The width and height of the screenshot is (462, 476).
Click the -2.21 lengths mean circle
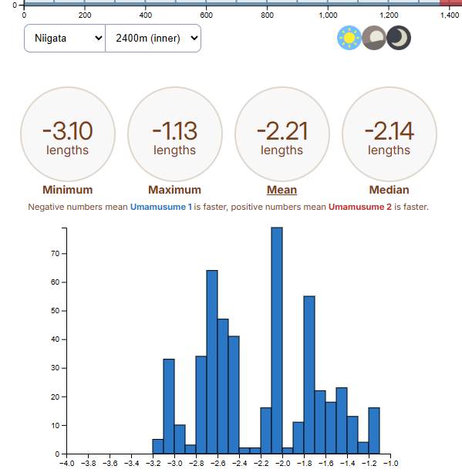tap(282, 134)
